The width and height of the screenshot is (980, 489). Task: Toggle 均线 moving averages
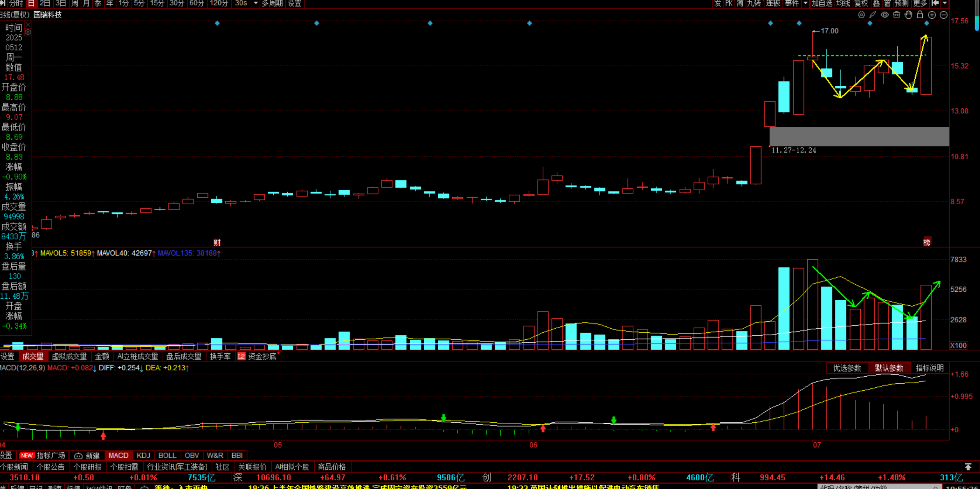(843, 3)
